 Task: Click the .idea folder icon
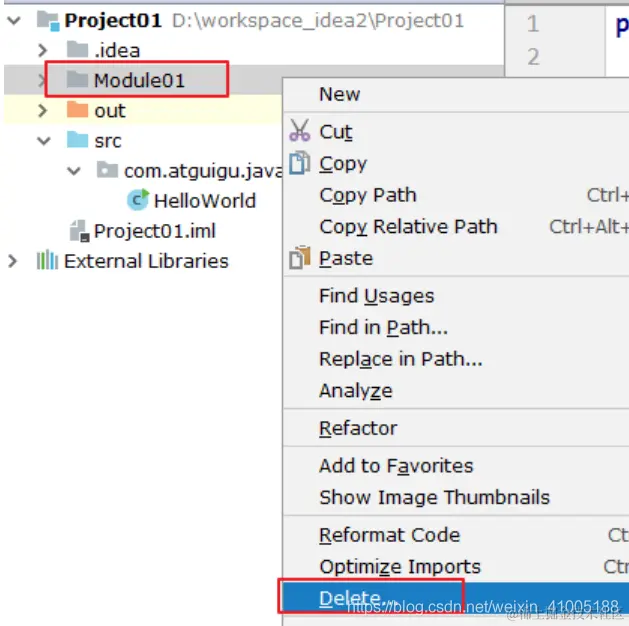click(x=77, y=50)
